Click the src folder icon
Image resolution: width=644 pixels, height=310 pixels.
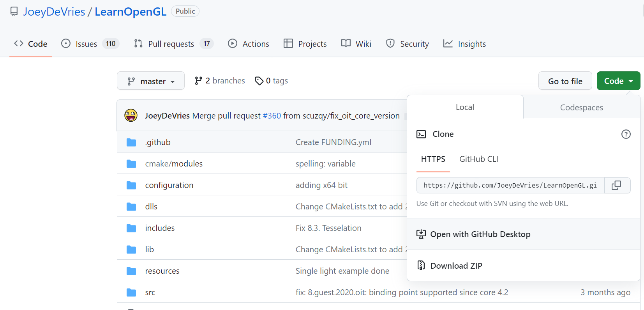131,292
